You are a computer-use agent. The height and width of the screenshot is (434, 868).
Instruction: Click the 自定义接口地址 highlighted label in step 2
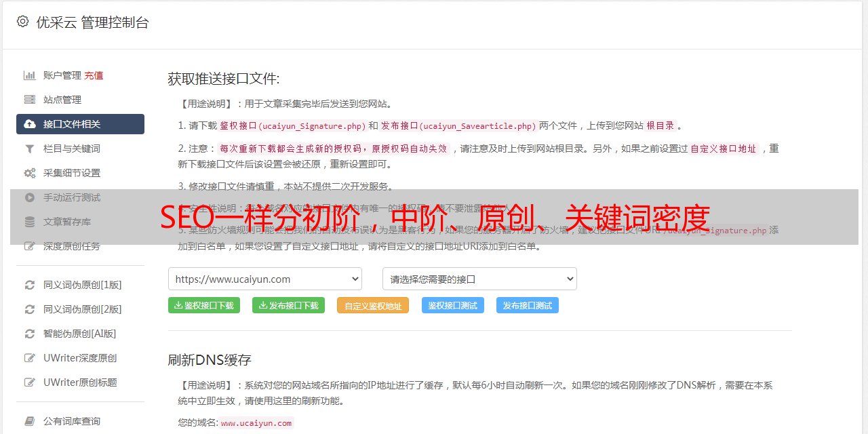point(724,149)
